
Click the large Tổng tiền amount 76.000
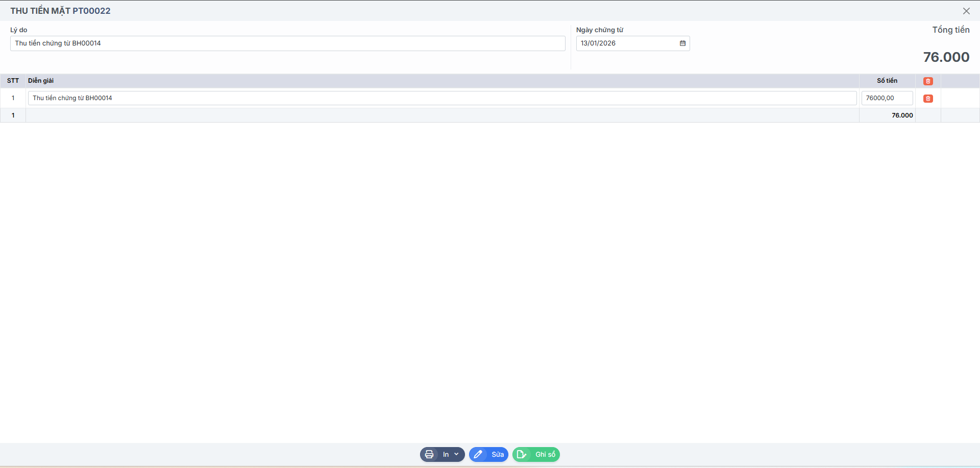[946, 57]
